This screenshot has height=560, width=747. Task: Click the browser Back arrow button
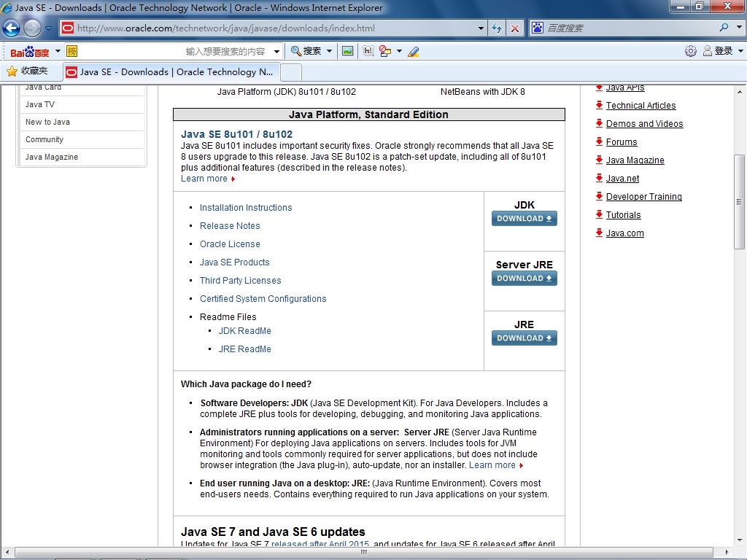(x=11, y=28)
